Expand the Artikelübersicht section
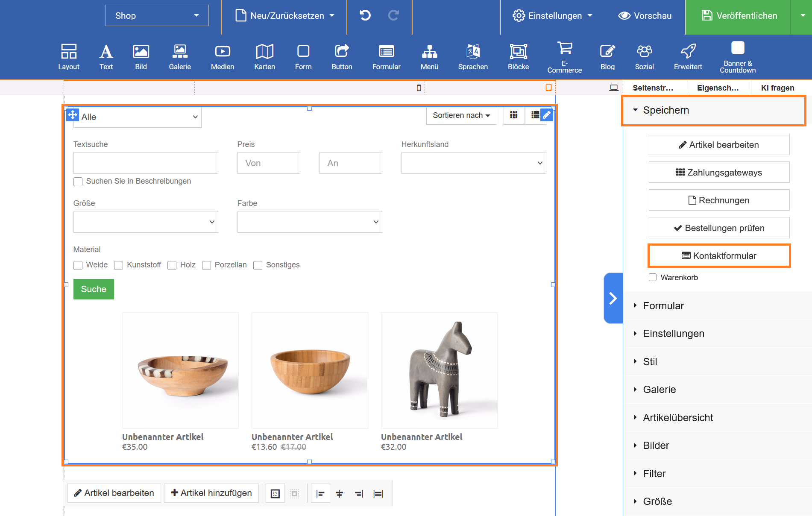This screenshot has height=516, width=812. pos(678,417)
